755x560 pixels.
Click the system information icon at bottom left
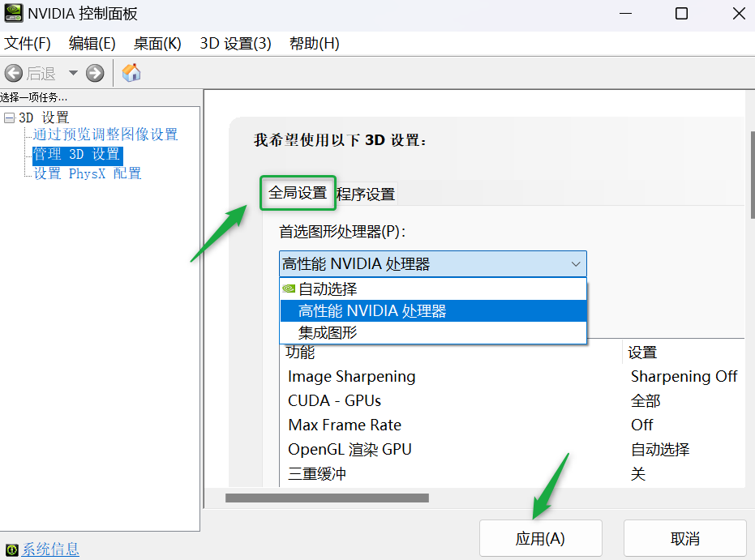(x=11, y=549)
